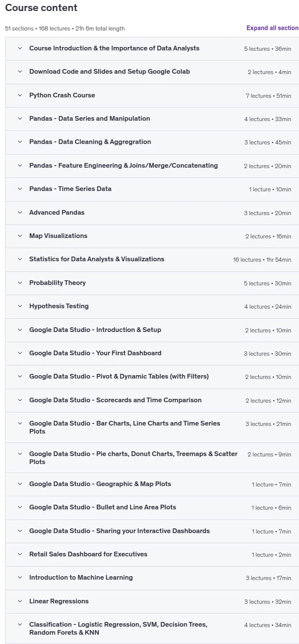
Task: Expand the chevron for Pandas - Time Series Data
Action: 20,189
